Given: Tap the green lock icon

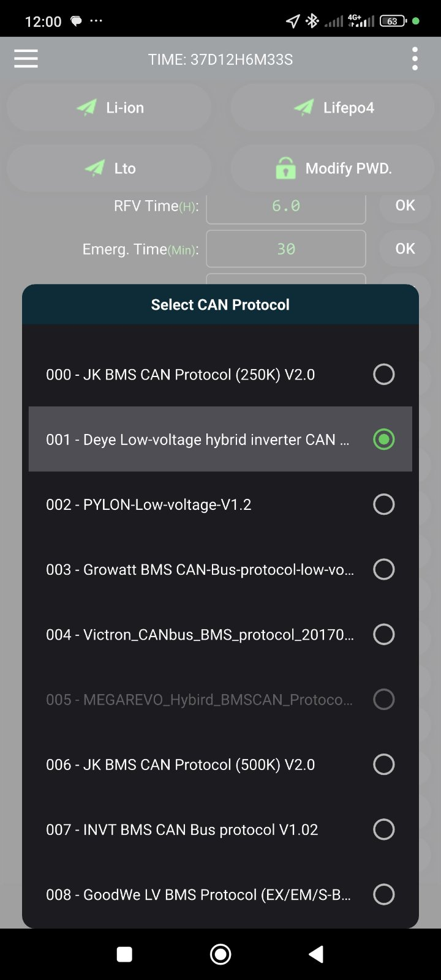Looking at the screenshot, I should tap(285, 168).
